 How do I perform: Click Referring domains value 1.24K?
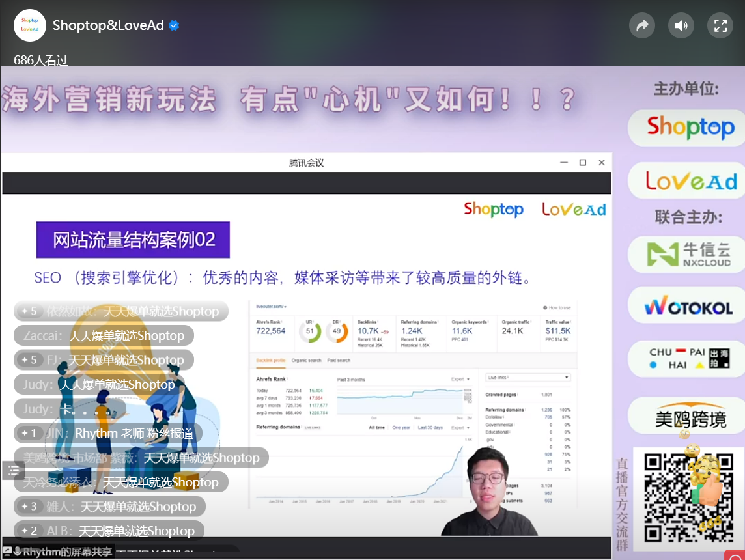(412, 331)
